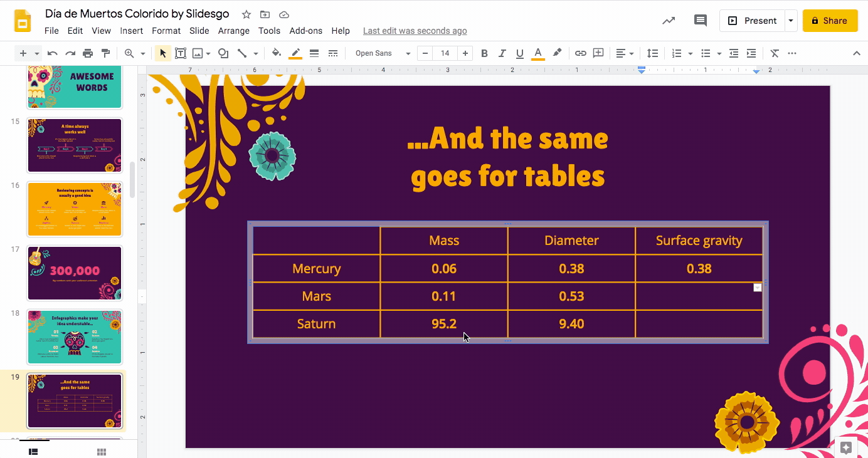Open the Highlight color marker
Screen dimensions: 868x458
pos(557,53)
